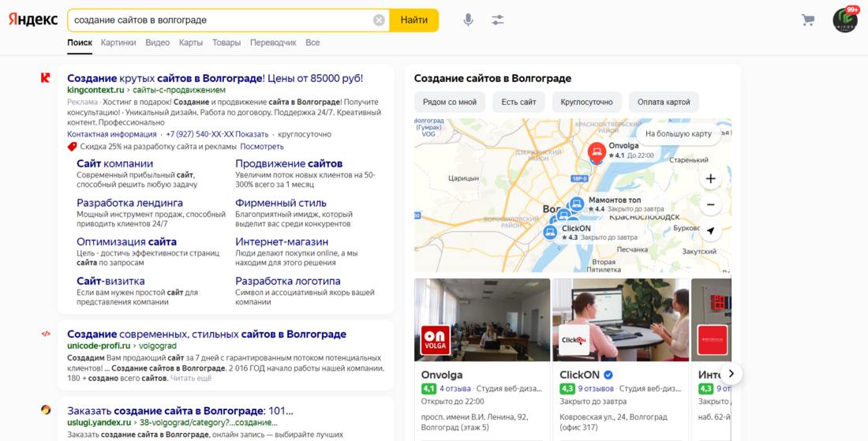Open Заказать создание сайта result
This screenshot has height=441, width=868.
click(x=180, y=411)
